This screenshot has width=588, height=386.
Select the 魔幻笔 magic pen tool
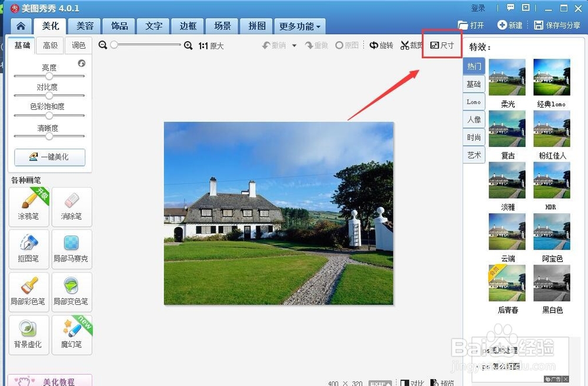[72, 335]
